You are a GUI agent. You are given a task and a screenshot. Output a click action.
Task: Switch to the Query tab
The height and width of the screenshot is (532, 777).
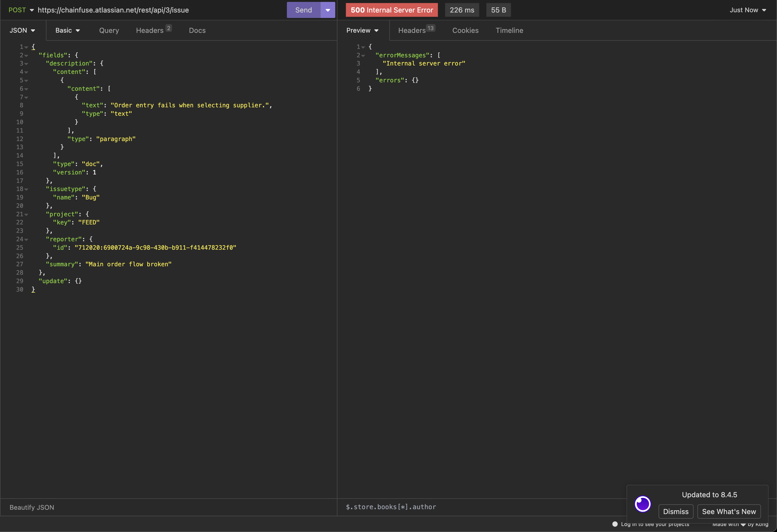(109, 30)
